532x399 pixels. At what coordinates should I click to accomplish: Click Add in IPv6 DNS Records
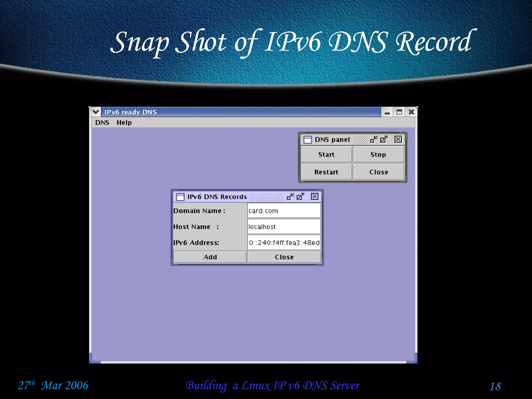tap(210, 257)
